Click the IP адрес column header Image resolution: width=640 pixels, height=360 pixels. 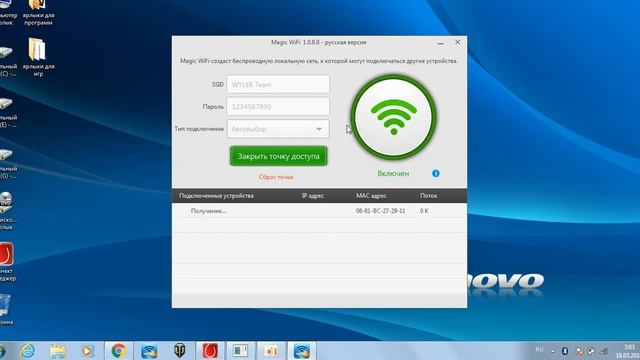point(313,196)
